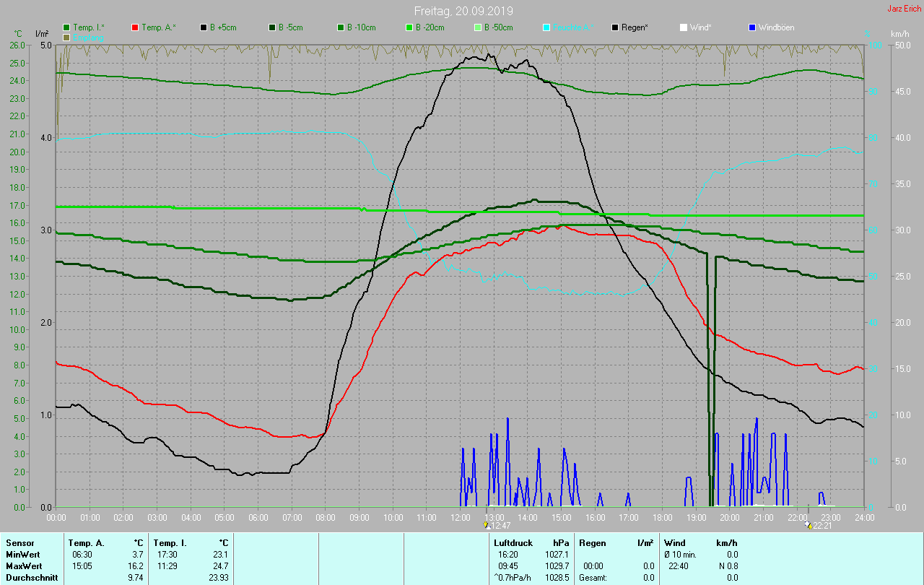
Task: Click the chart title Freitag, 20.09.2019
Action: [463, 12]
